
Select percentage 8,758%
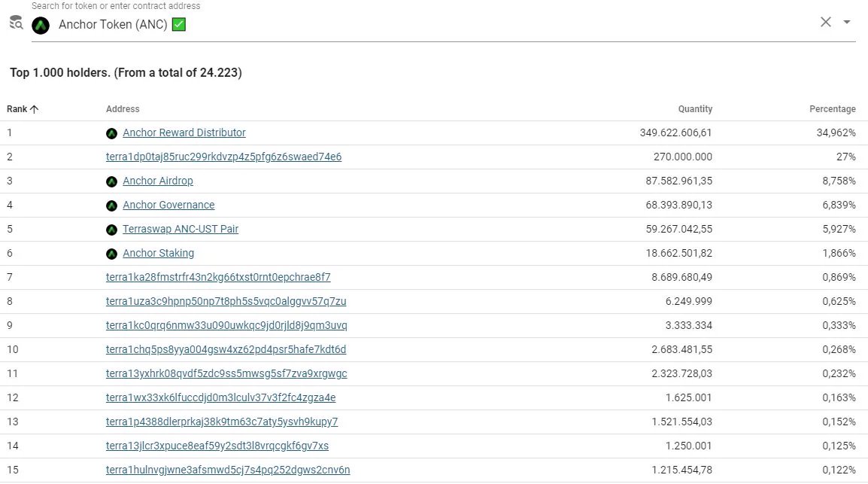click(839, 181)
